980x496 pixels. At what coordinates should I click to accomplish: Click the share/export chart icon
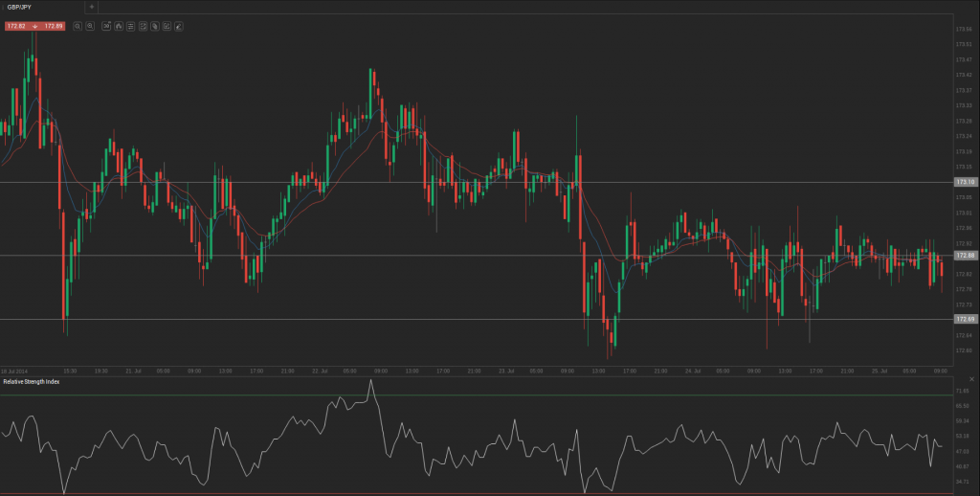[167, 26]
